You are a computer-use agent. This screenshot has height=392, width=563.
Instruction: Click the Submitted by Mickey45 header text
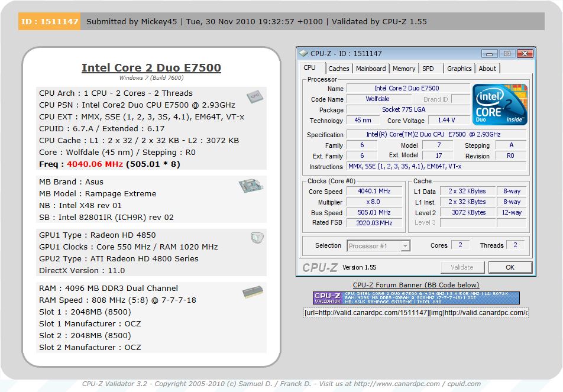[132, 21]
